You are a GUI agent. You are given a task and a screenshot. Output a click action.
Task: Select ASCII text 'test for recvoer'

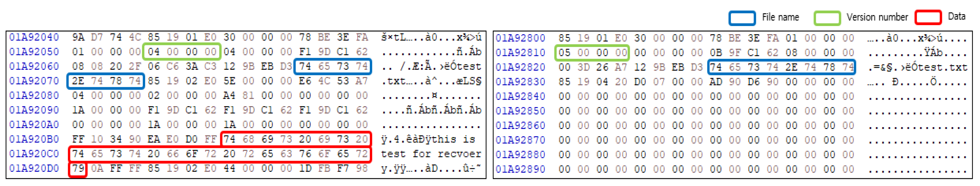pos(431,153)
